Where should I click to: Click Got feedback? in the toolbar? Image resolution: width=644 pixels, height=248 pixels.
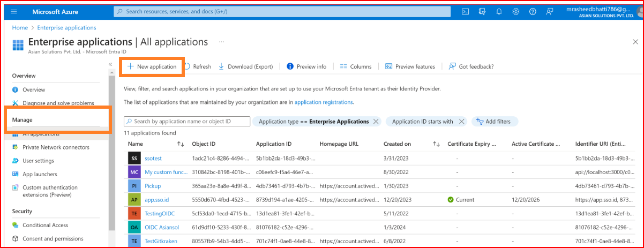471,66
